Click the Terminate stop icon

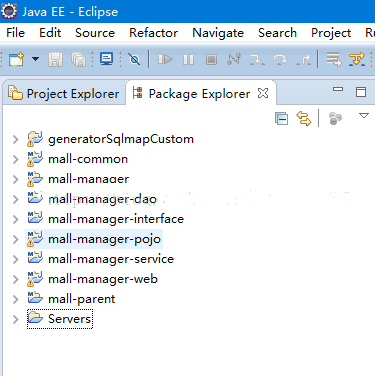click(x=211, y=60)
